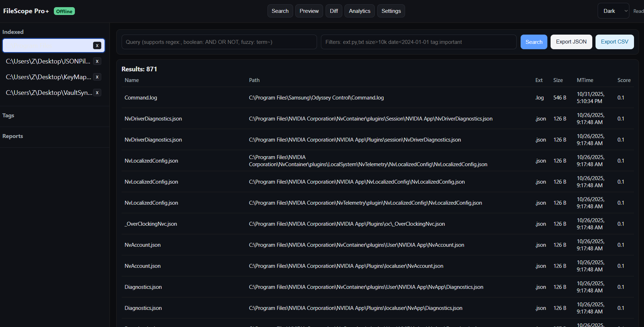The height and width of the screenshot is (327, 644).
Task: Open the Dark theme dropdown
Action: click(613, 11)
